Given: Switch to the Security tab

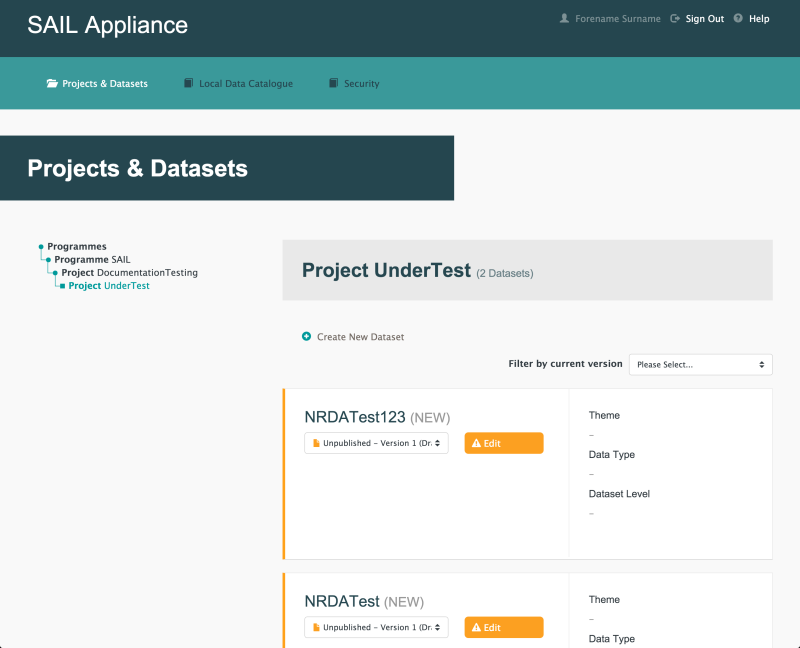Looking at the screenshot, I should click(360, 83).
